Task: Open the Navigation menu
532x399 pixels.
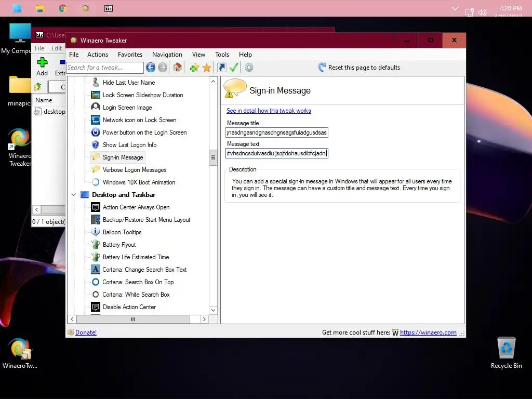Action: click(x=167, y=54)
